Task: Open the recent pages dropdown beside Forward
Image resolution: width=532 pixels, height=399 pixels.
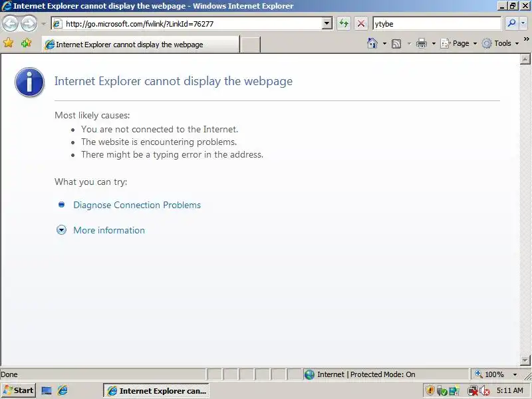Action: coord(43,24)
